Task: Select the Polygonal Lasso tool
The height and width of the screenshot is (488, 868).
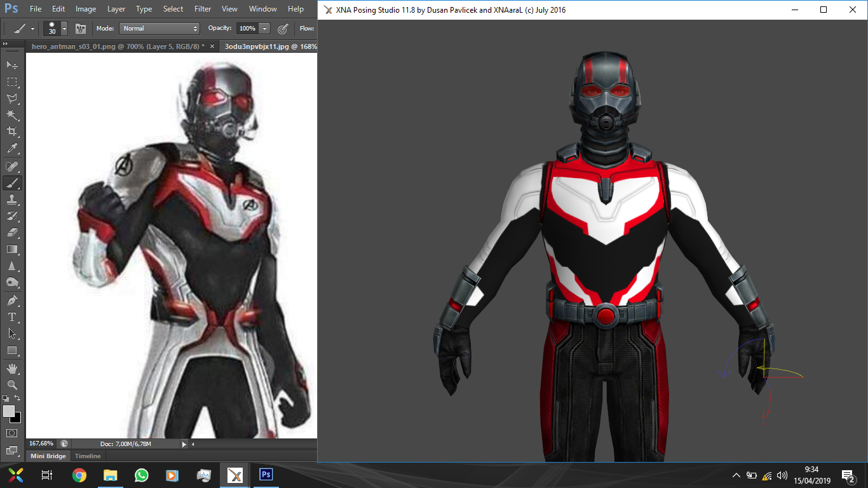Action: pos(12,98)
